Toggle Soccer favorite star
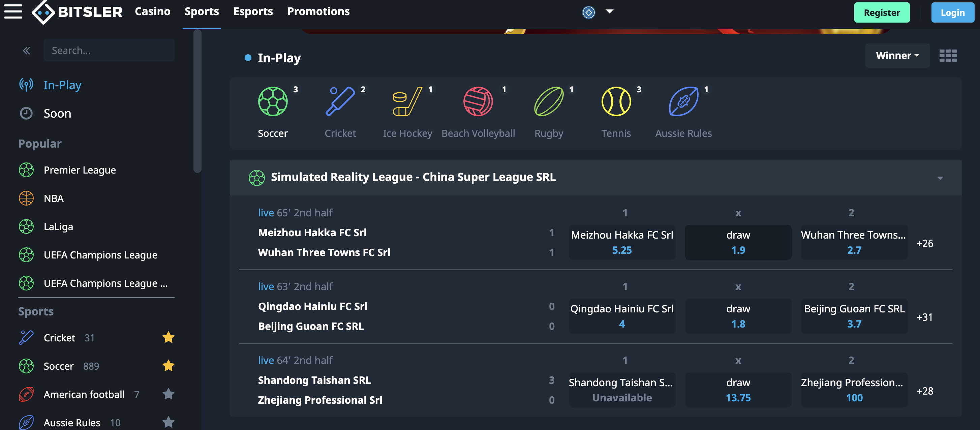Screen dimensions: 980x430 pos(168,366)
